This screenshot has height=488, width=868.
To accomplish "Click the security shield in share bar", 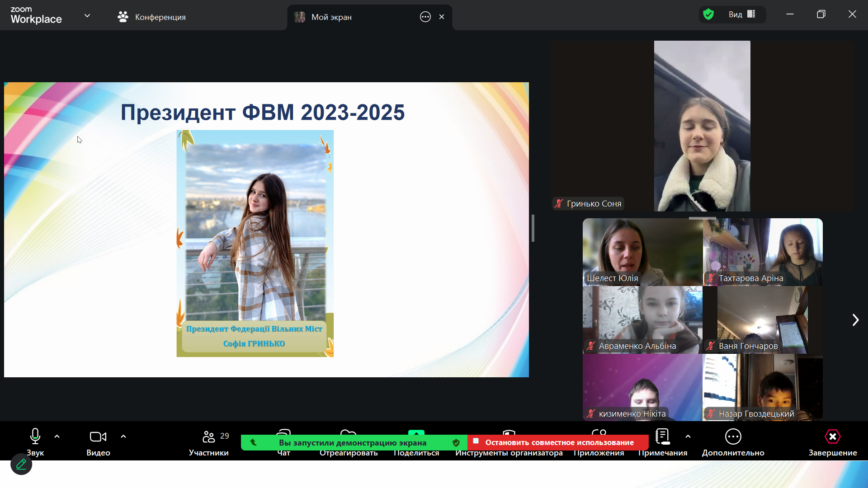I will tap(456, 443).
